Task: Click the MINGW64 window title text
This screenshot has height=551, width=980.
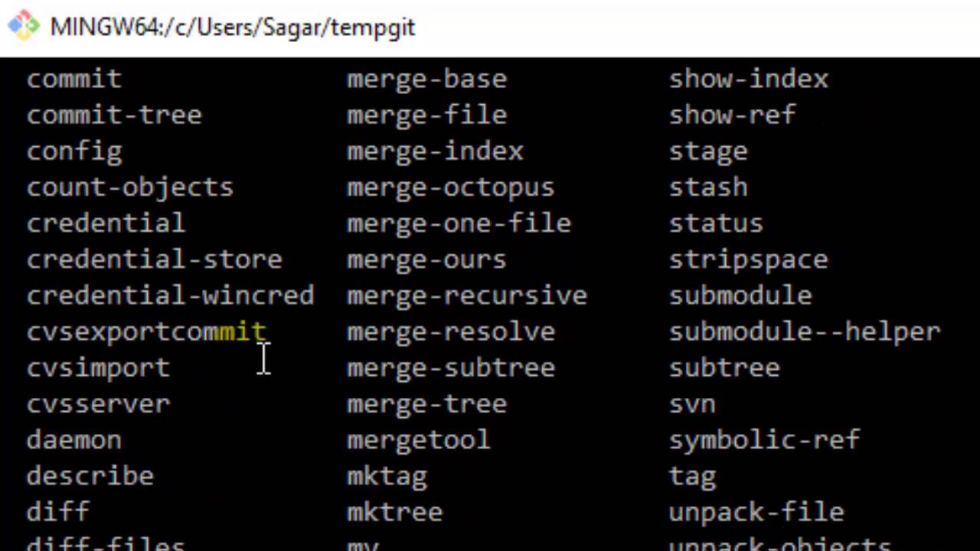Action: pyautogui.click(x=232, y=27)
